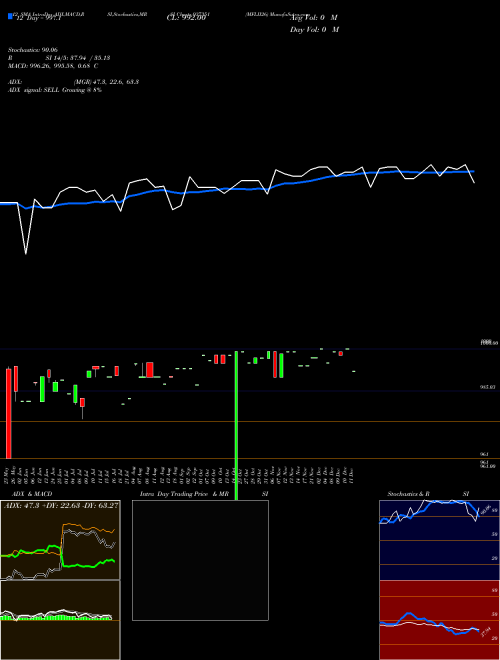Click the '11 Dec' date axis label
This screenshot has height=660, width=500.
351,476
